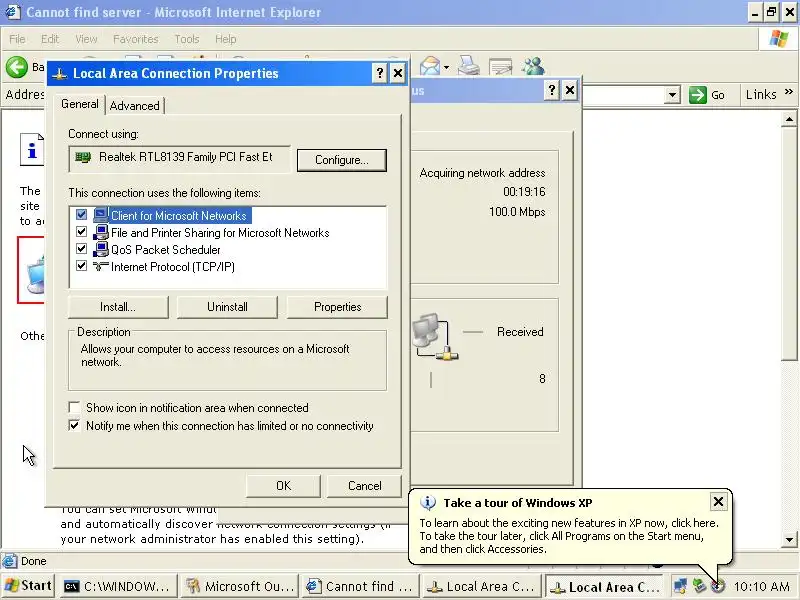Viewport: 800px width, 600px height.
Task: Open the Mail envelope toolbar icon
Action: point(430,66)
